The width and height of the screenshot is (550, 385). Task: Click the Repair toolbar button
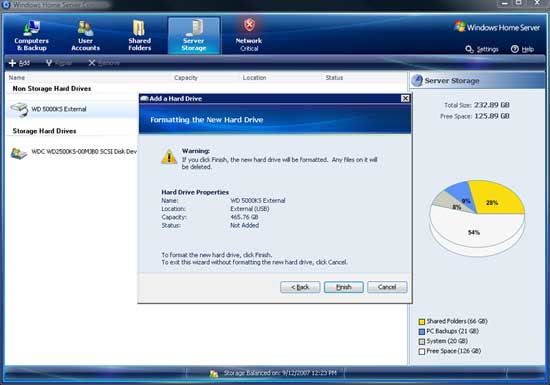pos(59,63)
